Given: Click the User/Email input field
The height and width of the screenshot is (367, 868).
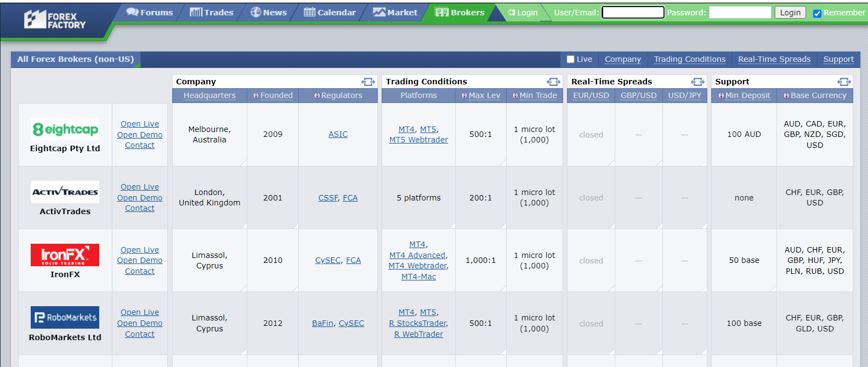Looking at the screenshot, I should [633, 13].
